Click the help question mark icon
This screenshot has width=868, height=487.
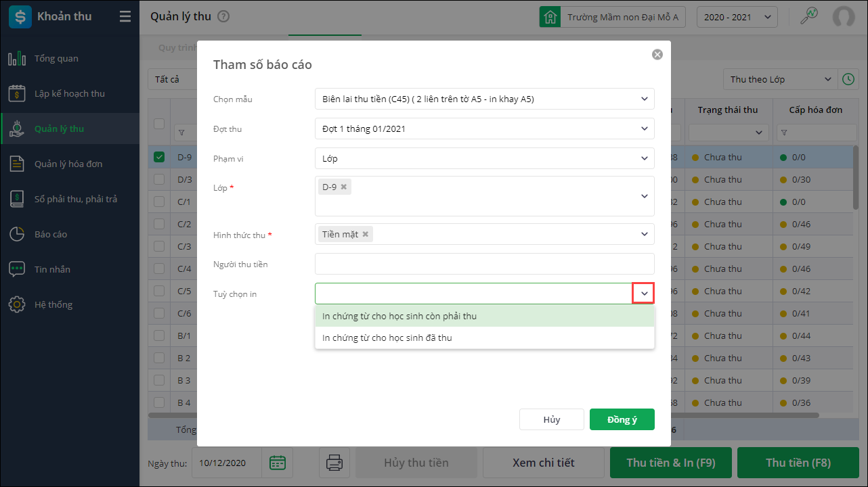coord(223,17)
